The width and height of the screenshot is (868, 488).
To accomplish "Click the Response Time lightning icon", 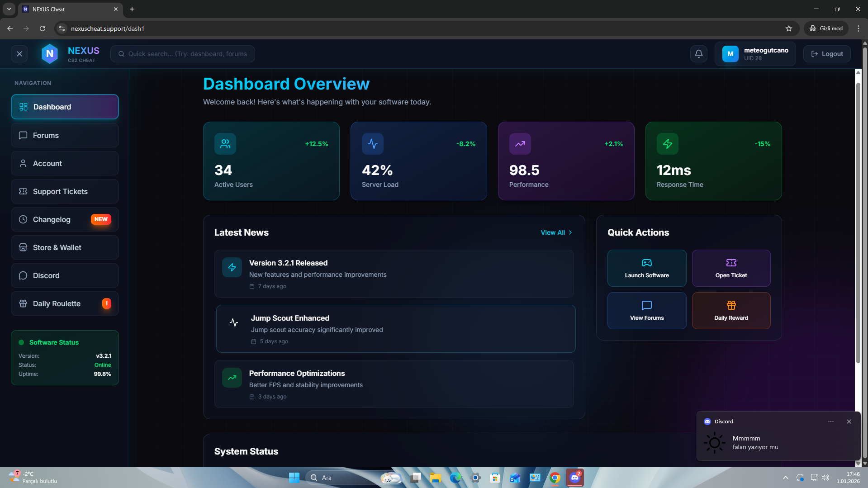I will click(x=668, y=144).
